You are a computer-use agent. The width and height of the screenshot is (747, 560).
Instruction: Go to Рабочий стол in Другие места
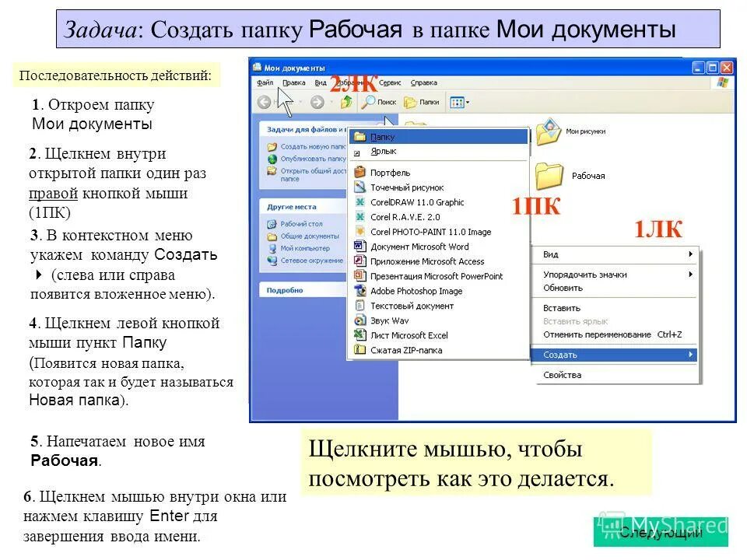[x=301, y=224]
